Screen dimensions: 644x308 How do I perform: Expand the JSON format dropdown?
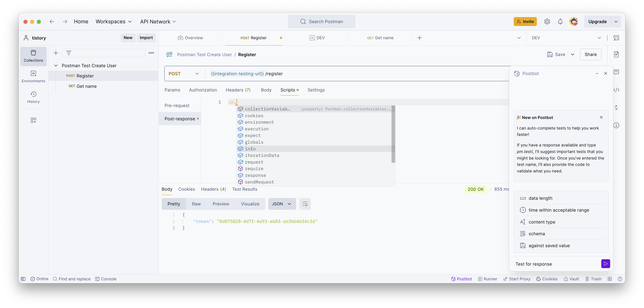(x=282, y=204)
